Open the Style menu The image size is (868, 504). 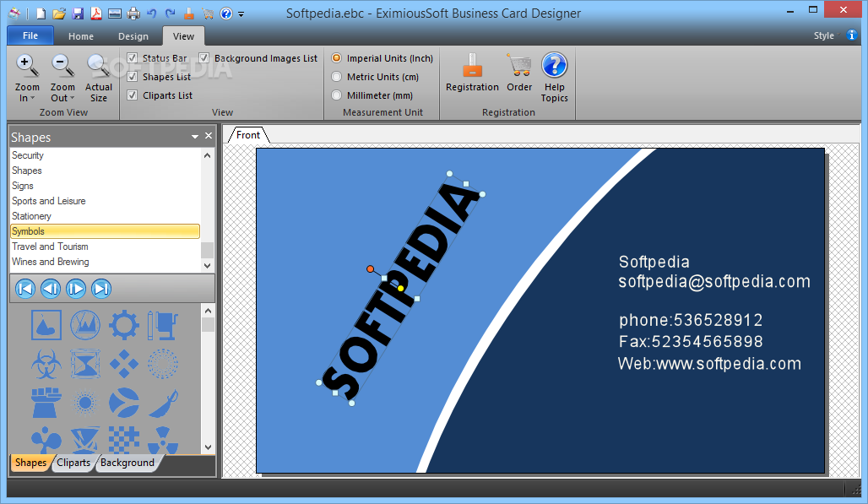coord(824,35)
